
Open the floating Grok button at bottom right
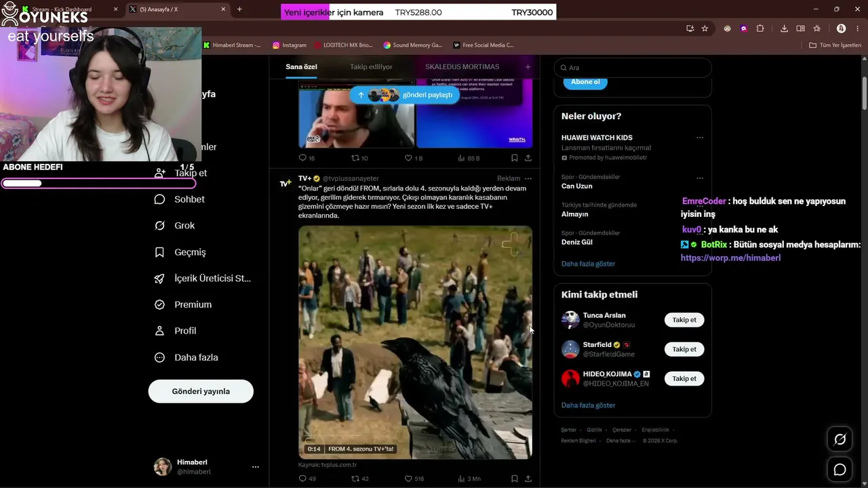click(840, 440)
